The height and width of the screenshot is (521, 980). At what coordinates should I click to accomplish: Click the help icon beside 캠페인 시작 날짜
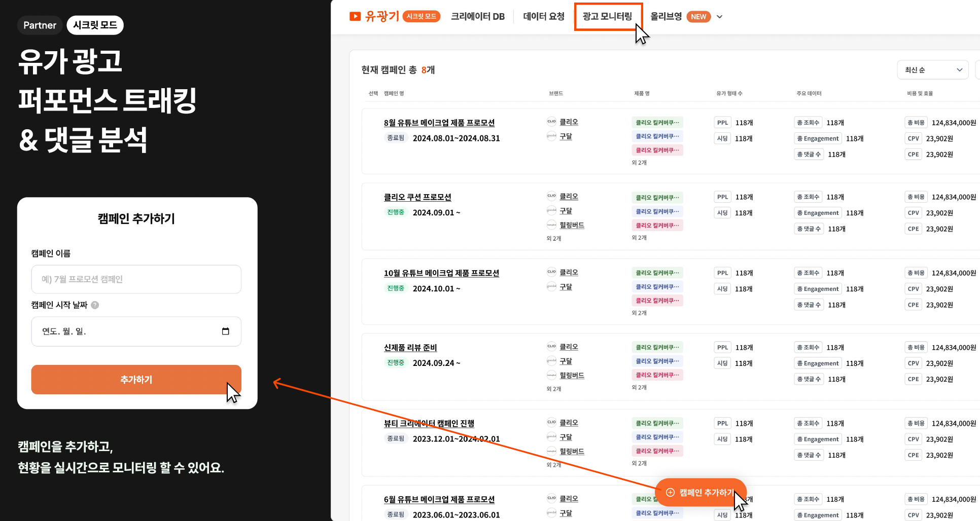(x=96, y=305)
